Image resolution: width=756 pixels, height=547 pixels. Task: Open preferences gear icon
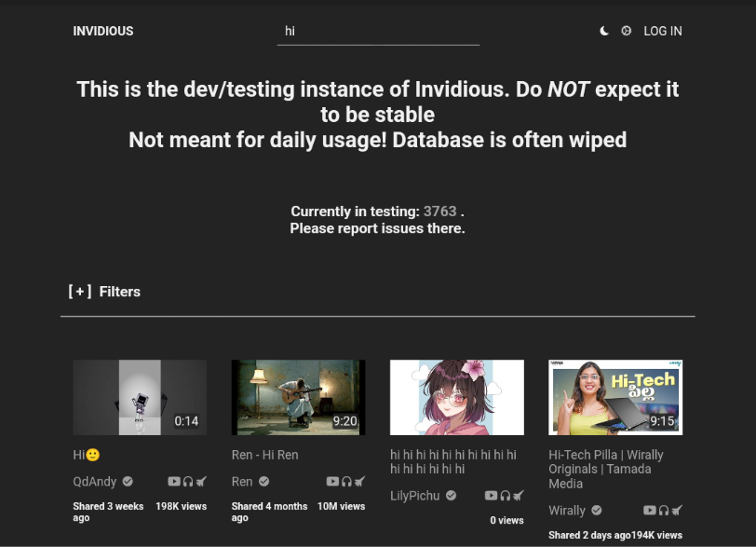coord(626,31)
